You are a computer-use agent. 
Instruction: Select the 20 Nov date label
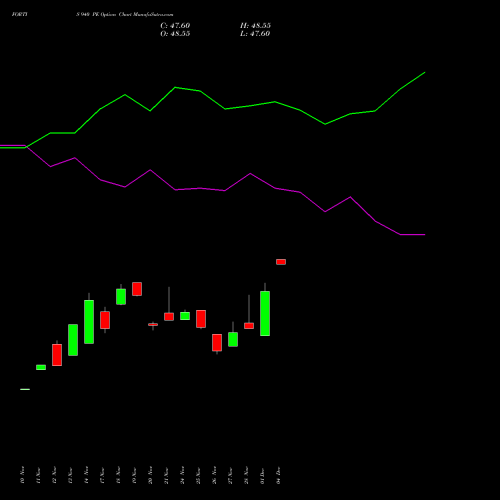pos(150,475)
